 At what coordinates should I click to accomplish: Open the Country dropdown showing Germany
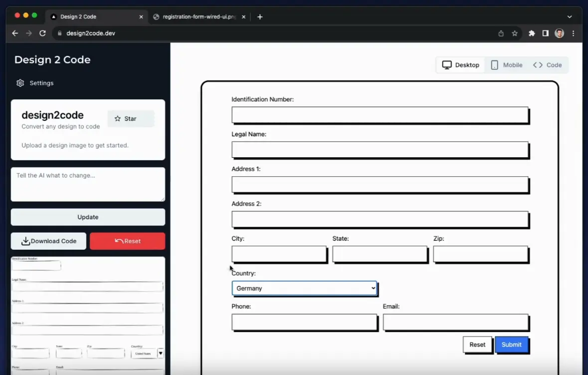pyautogui.click(x=304, y=288)
